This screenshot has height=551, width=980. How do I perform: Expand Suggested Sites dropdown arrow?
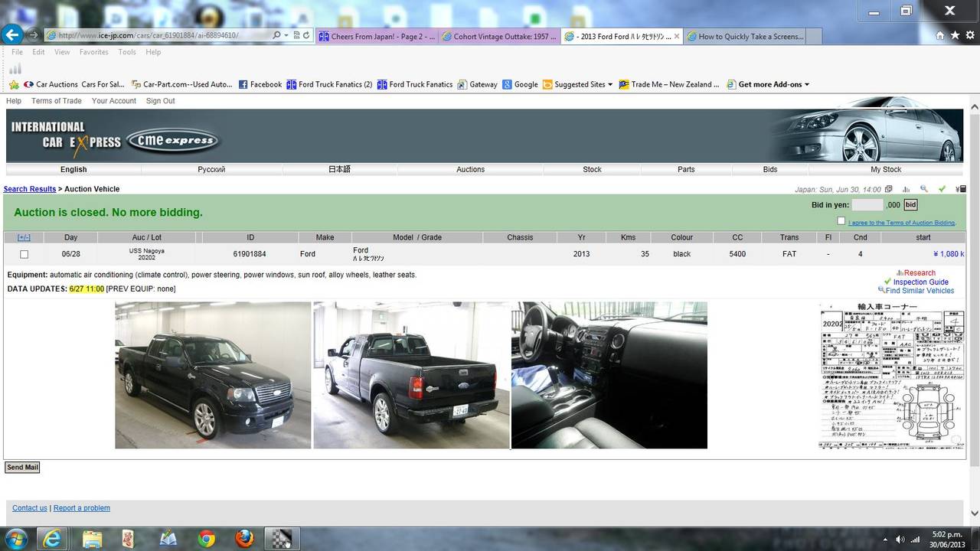click(610, 84)
